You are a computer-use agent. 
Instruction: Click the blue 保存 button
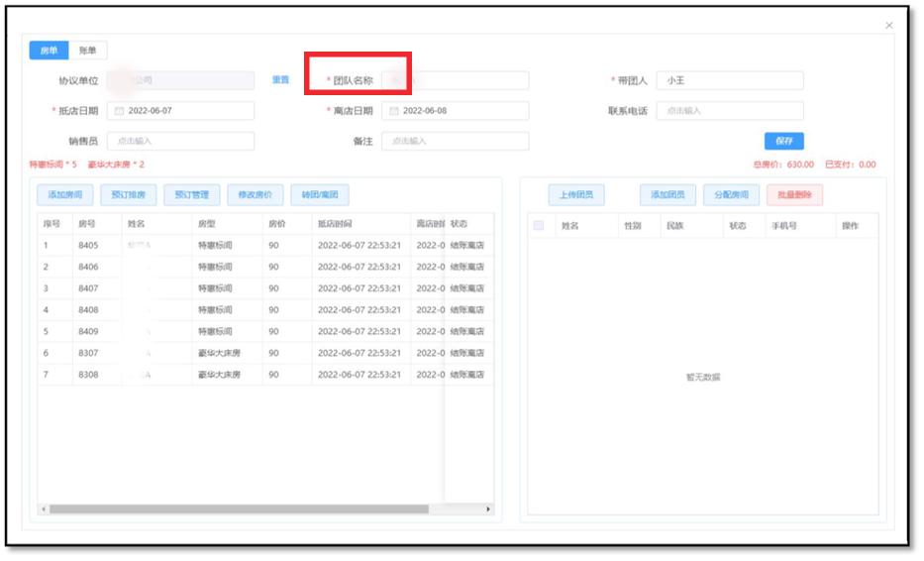[783, 141]
